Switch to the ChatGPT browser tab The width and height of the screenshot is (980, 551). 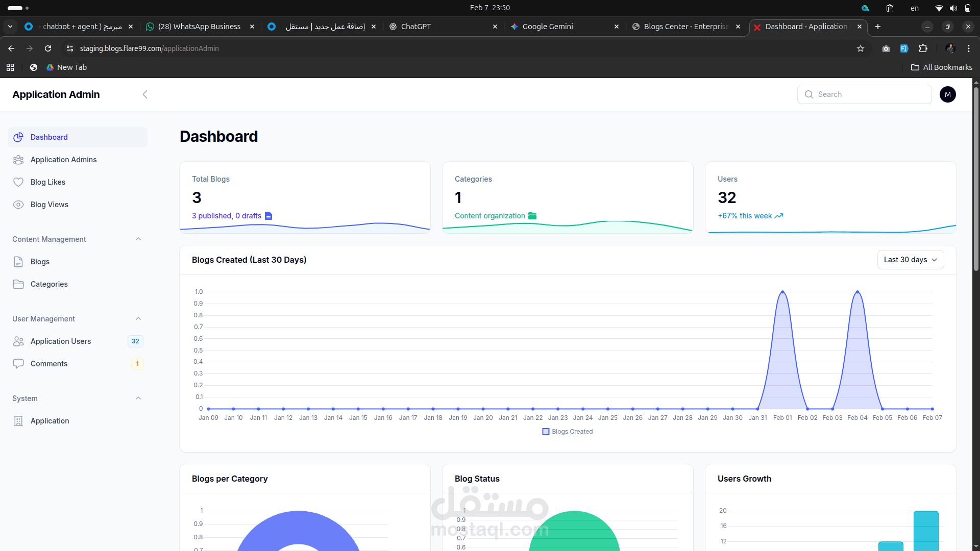coord(416,27)
